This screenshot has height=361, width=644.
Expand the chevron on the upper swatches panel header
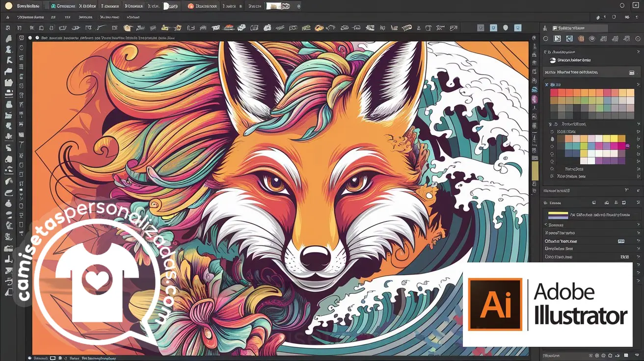point(546,85)
